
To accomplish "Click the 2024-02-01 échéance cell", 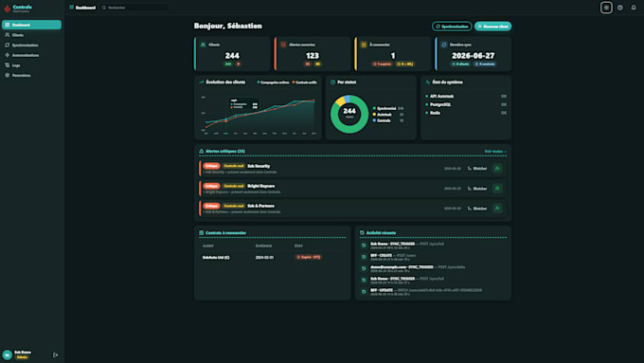I will (264, 258).
